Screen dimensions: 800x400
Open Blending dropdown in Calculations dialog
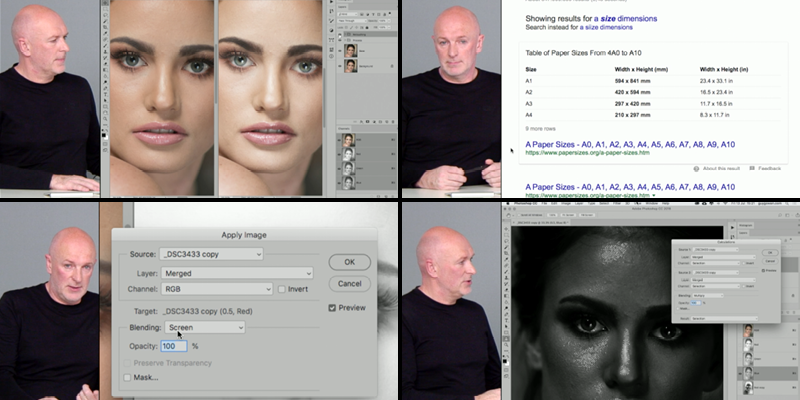click(x=710, y=297)
